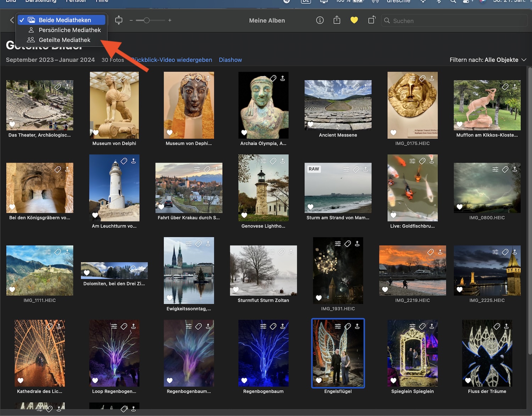Screen dimensions: 532x416
Task: Click the minus icon to shrink thumbnails
Action: pos(131,20)
